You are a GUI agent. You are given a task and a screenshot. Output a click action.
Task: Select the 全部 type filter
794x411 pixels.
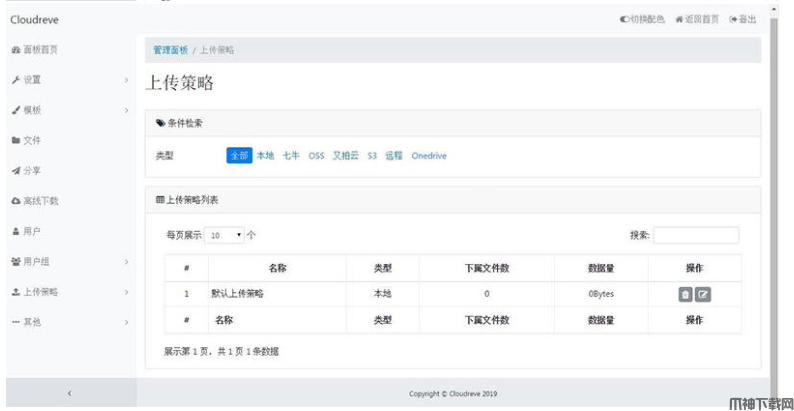[x=239, y=156]
